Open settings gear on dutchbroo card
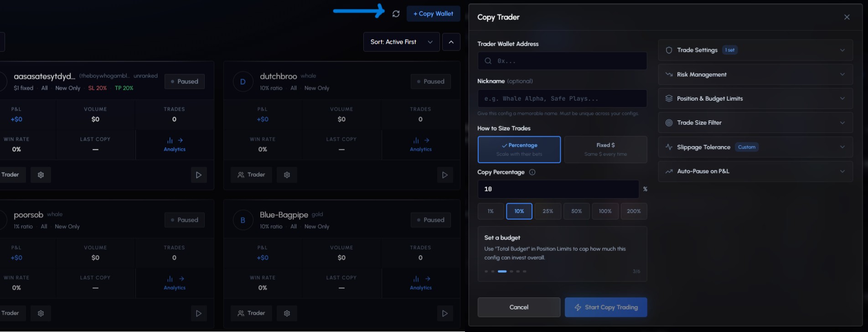The image size is (868, 332). click(x=287, y=175)
